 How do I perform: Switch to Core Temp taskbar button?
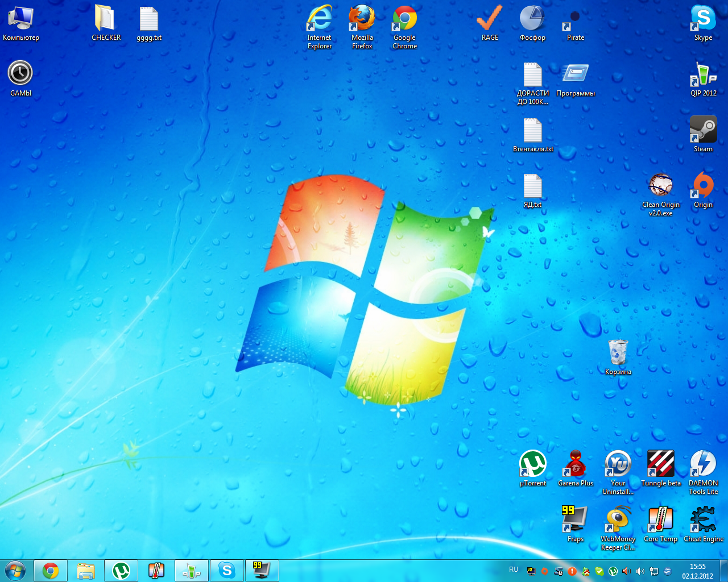click(156, 571)
